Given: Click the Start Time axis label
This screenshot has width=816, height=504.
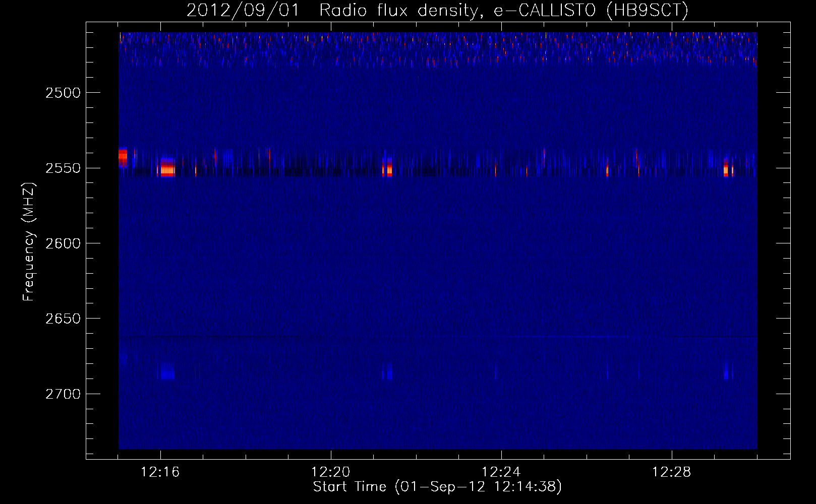Looking at the screenshot, I should click(437, 487).
